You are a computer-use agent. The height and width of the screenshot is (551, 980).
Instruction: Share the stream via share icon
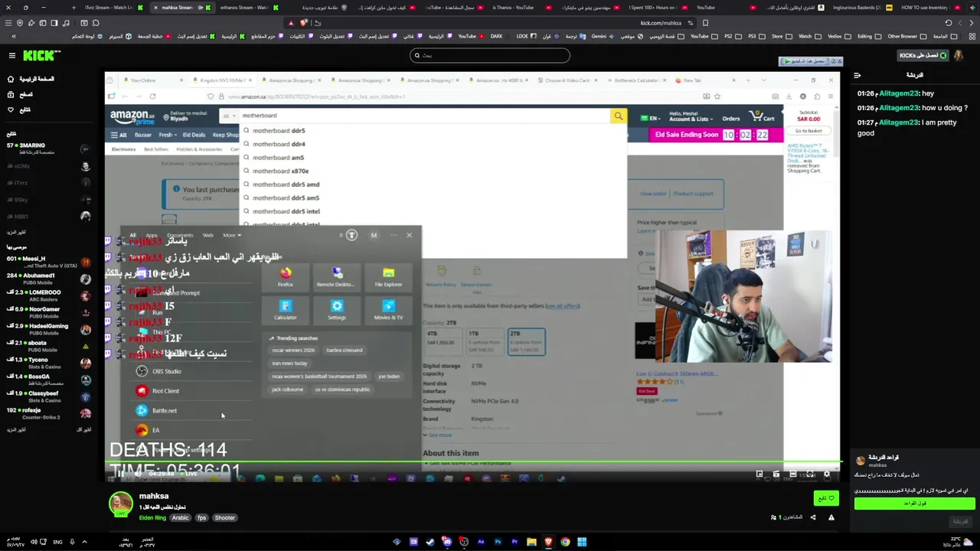(x=813, y=517)
